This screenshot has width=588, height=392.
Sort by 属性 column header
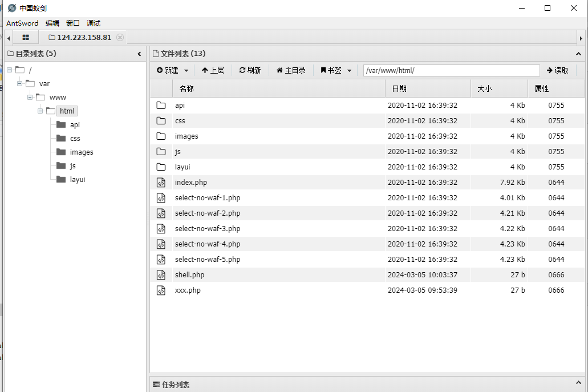pos(556,88)
